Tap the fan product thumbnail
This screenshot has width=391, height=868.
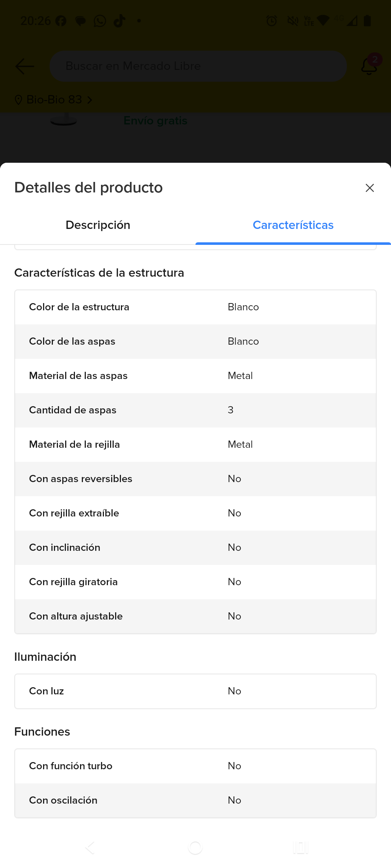point(64,120)
